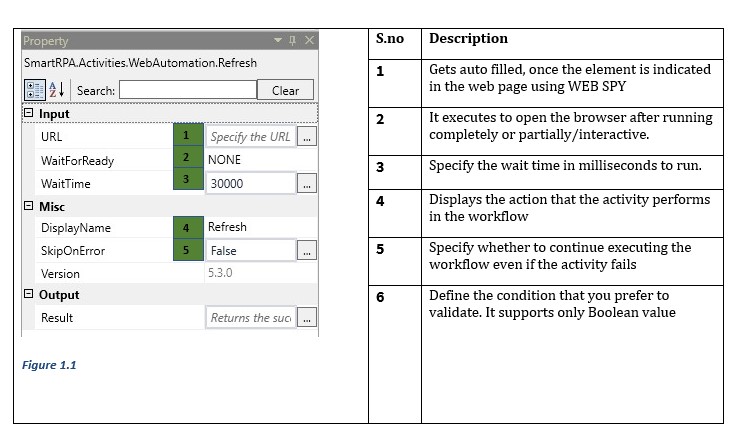The height and width of the screenshot is (438, 747).
Task: Sort properties alphabetically
Action: [x=57, y=90]
